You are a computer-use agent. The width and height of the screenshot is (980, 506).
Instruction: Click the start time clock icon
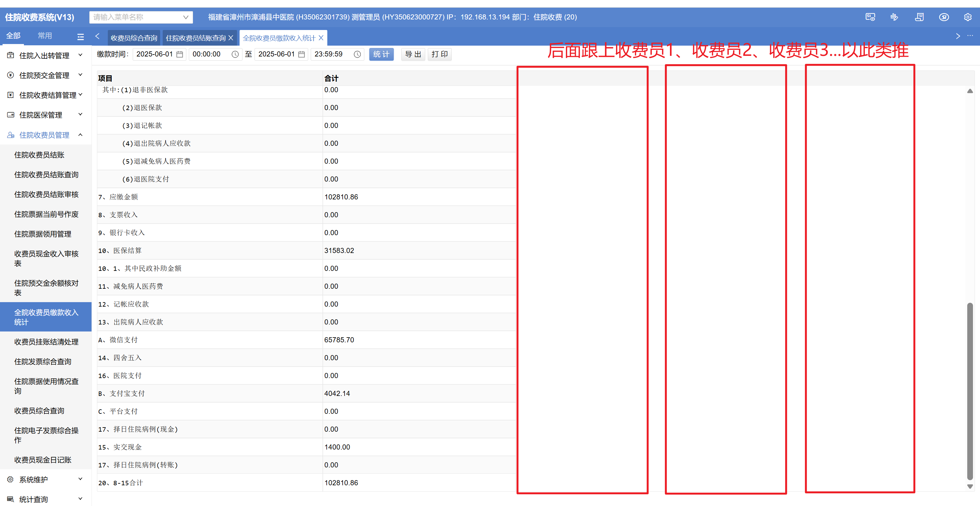[235, 55]
